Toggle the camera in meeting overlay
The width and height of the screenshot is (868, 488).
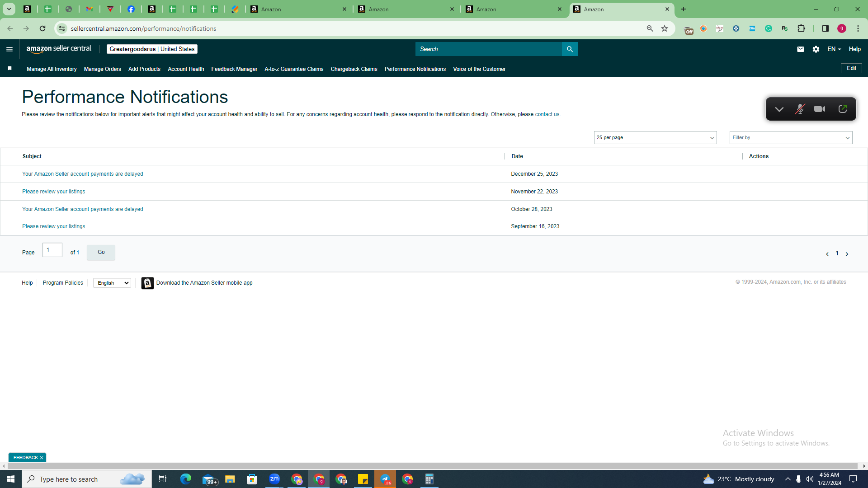click(820, 109)
